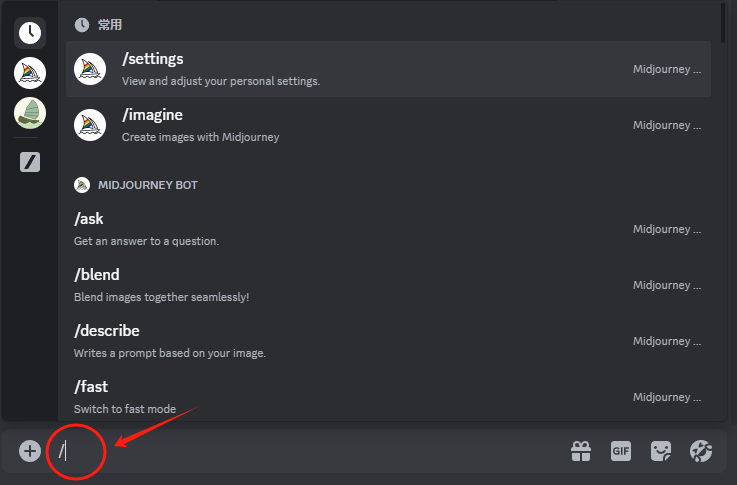Open the GIF picker
Image resolution: width=737 pixels, height=485 pixels.
coord(621,451)
